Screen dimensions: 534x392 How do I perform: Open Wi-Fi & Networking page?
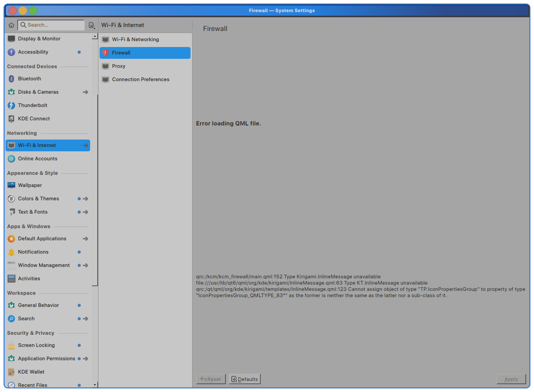(145, 40)
